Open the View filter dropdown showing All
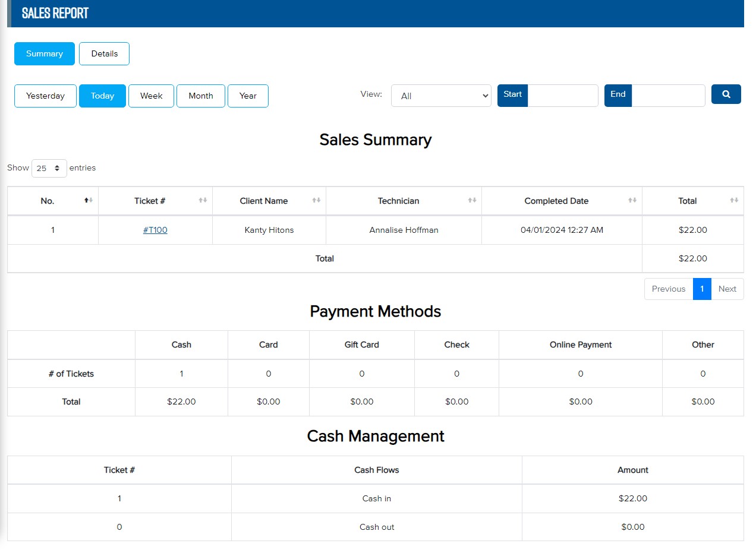The height and width of the screenshot is (553, 756). pos(440,95)
